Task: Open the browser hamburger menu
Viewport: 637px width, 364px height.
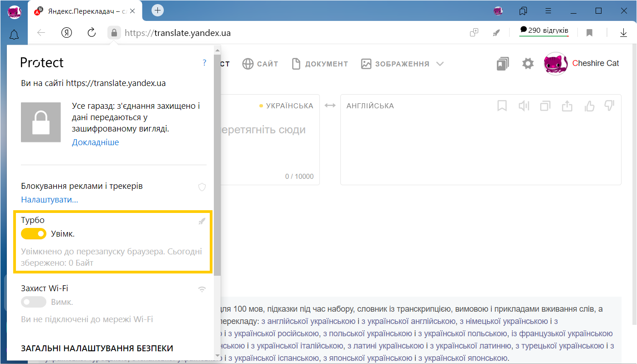Action: 549,10
